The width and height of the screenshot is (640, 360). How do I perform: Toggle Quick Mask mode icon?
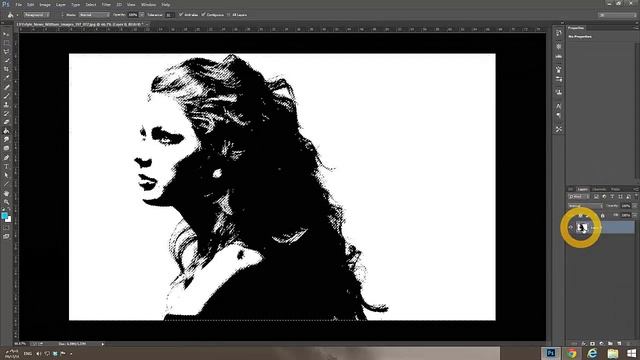tap(6, 228)
